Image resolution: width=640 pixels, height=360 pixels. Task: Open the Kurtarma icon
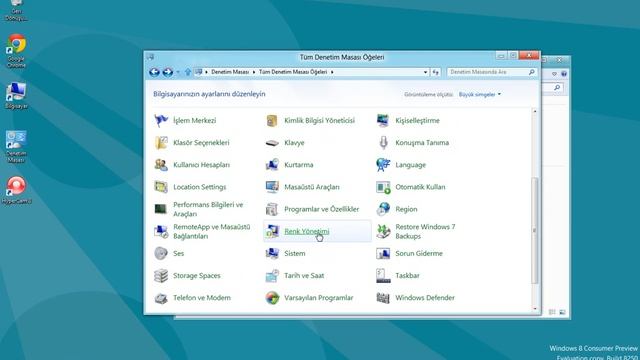pyautogui.click(x=272, y=165)
